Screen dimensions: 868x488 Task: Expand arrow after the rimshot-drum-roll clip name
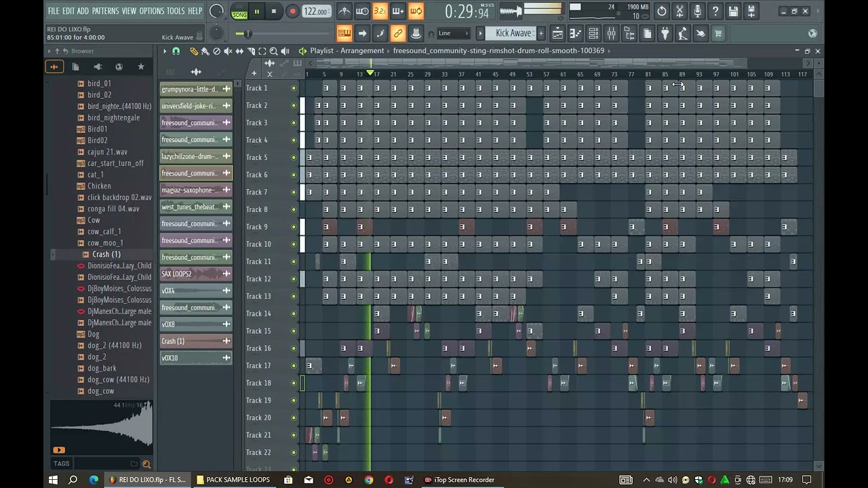[610, 51]
